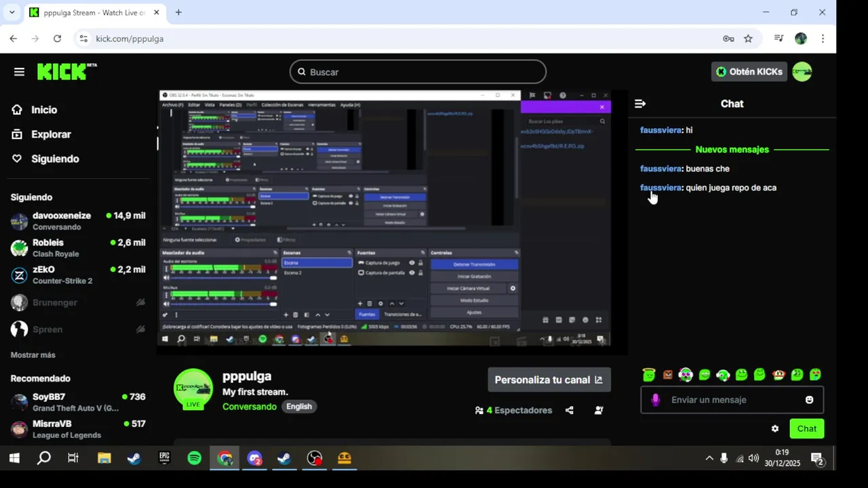The image size is (868, 488).
Task: Click the Enviar un mensaje input
Action: point(732,400)
